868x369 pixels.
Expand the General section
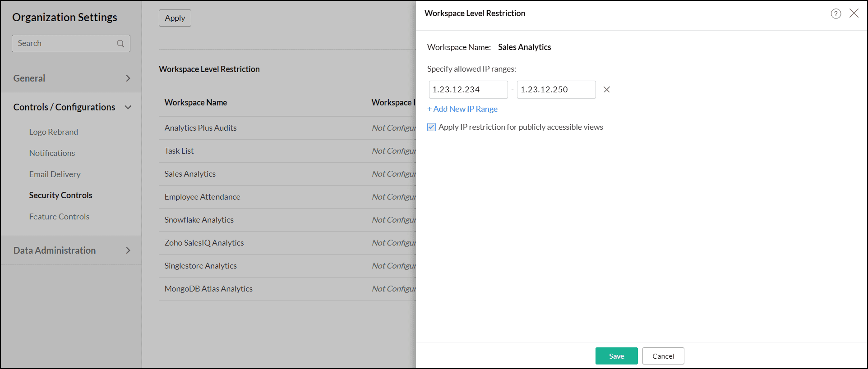point(128,78)
